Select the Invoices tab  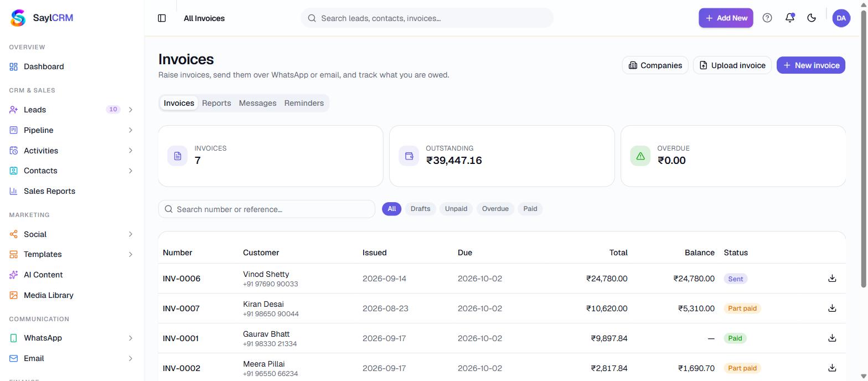click(179, 103)
